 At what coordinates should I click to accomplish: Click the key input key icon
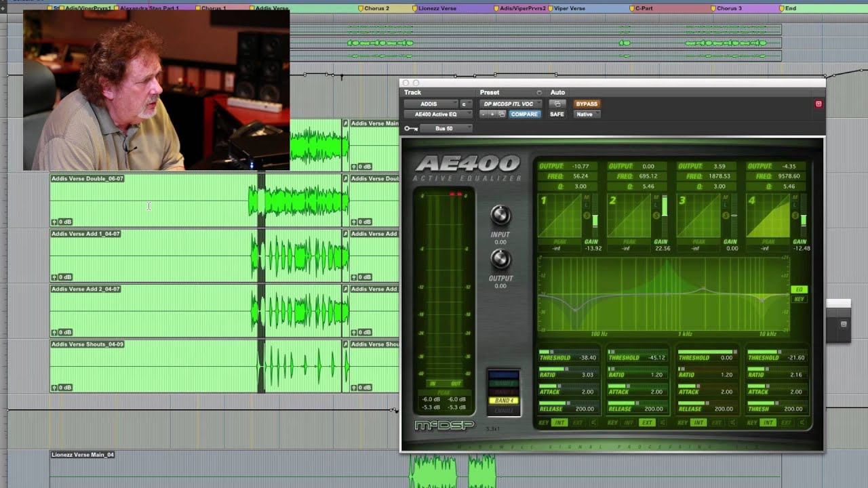411,129
